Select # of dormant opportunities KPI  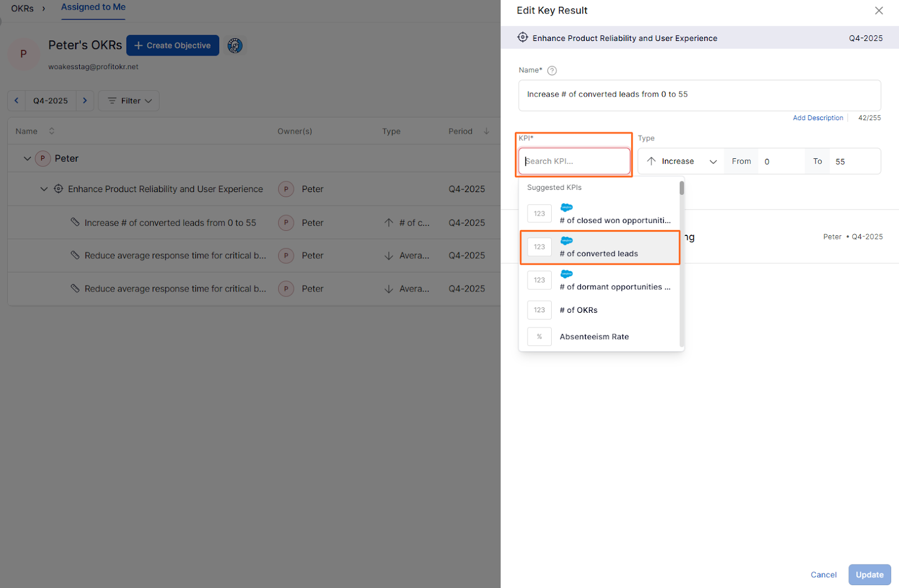pos(600,280)
